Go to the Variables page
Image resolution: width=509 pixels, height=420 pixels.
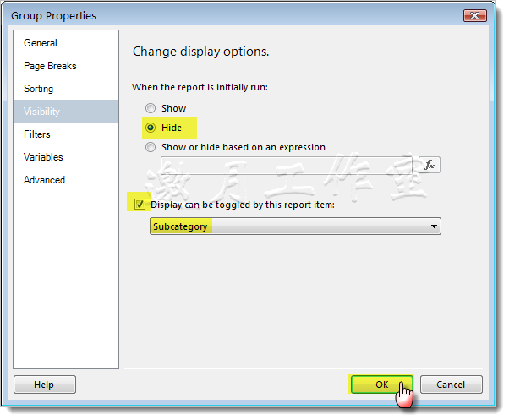click(x=43, y=157)
